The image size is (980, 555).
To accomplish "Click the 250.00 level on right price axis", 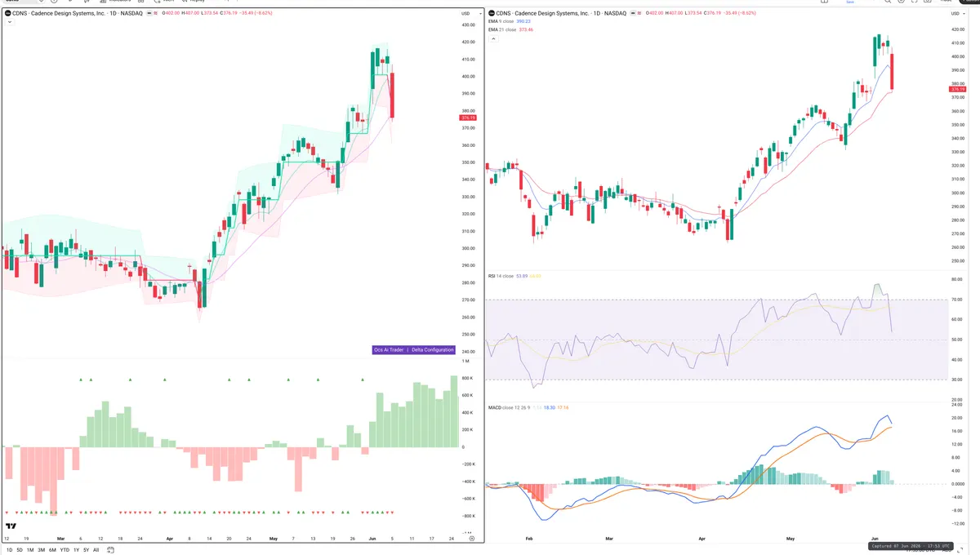I will click(957, 261).
